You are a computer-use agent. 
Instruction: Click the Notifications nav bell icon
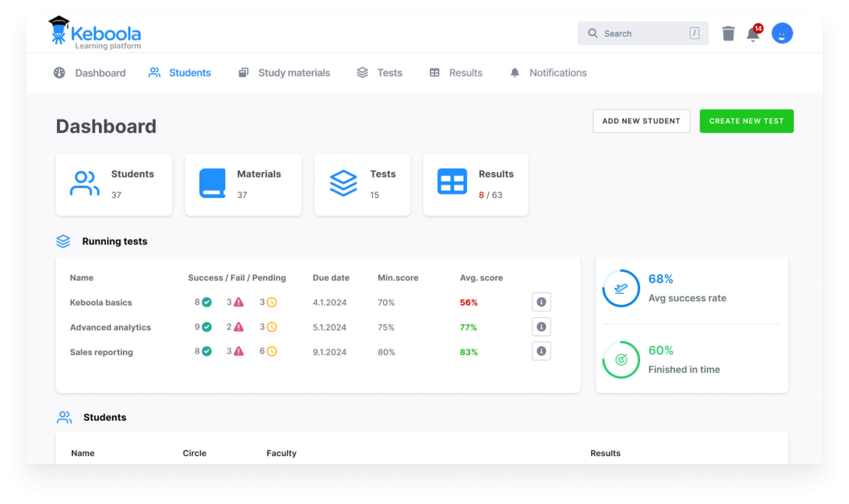pyautogui.click(x=515, y=73)
